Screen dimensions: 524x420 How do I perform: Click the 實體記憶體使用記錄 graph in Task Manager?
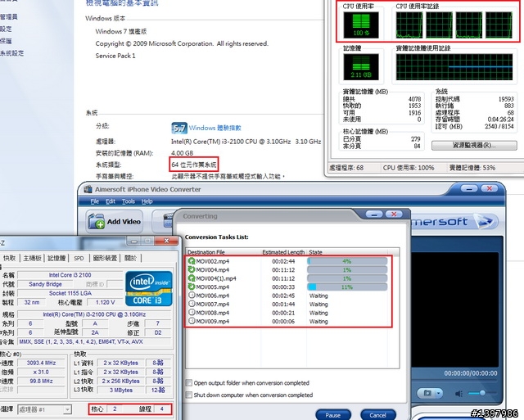click(454, 67)
